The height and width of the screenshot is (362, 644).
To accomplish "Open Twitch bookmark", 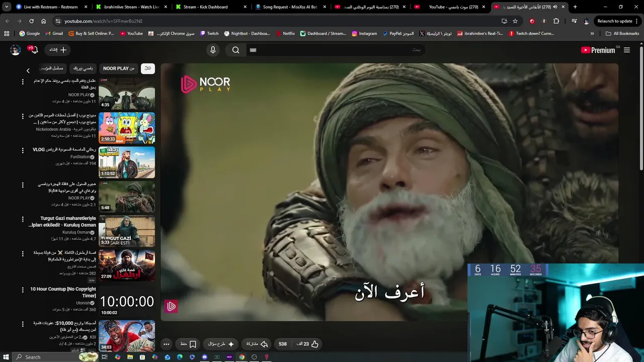I will pyautogui.click(x=209, y=33).
